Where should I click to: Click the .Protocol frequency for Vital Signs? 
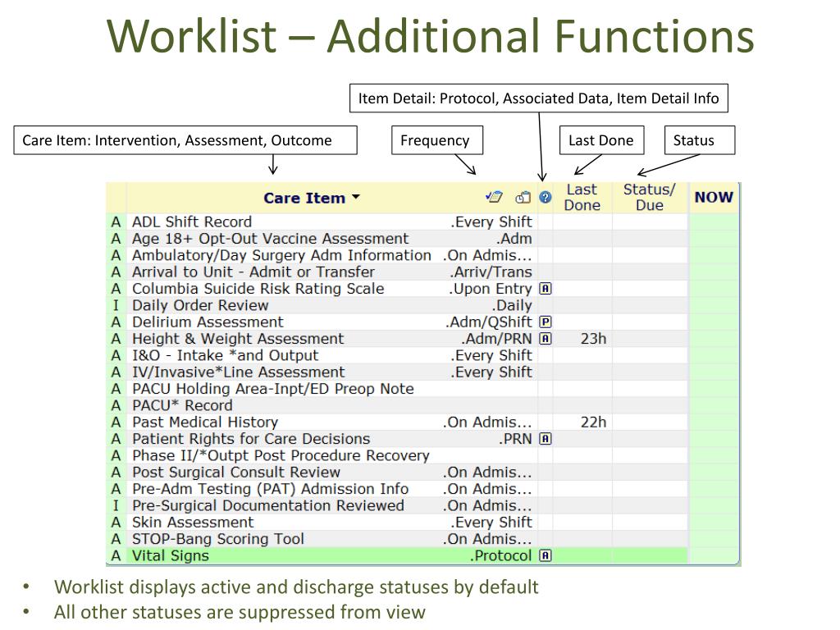(501, 555)
